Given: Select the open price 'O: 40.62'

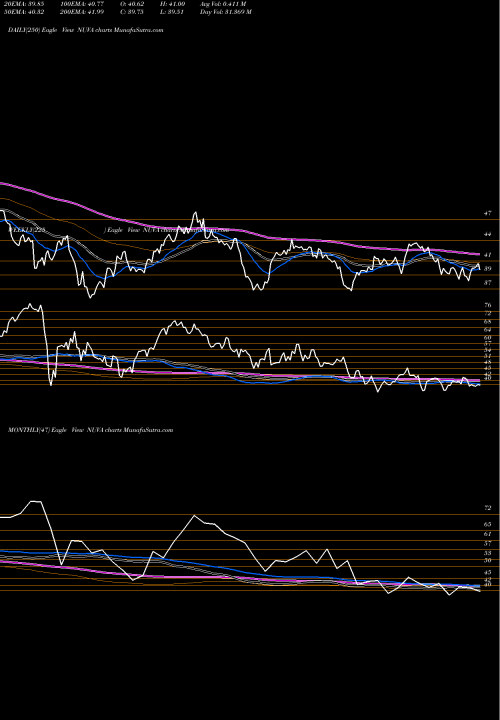Looking at the screenshot, I should pos(132,4).
